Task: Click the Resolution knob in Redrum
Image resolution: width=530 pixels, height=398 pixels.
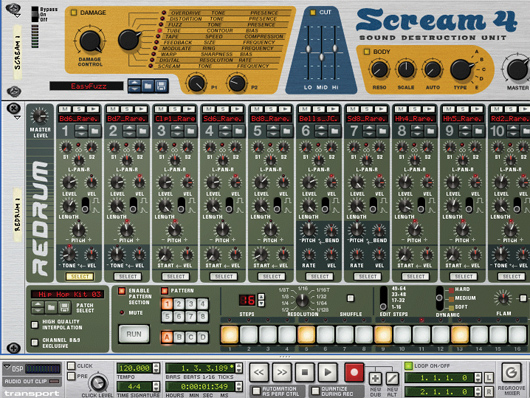Action: [302, 300]
